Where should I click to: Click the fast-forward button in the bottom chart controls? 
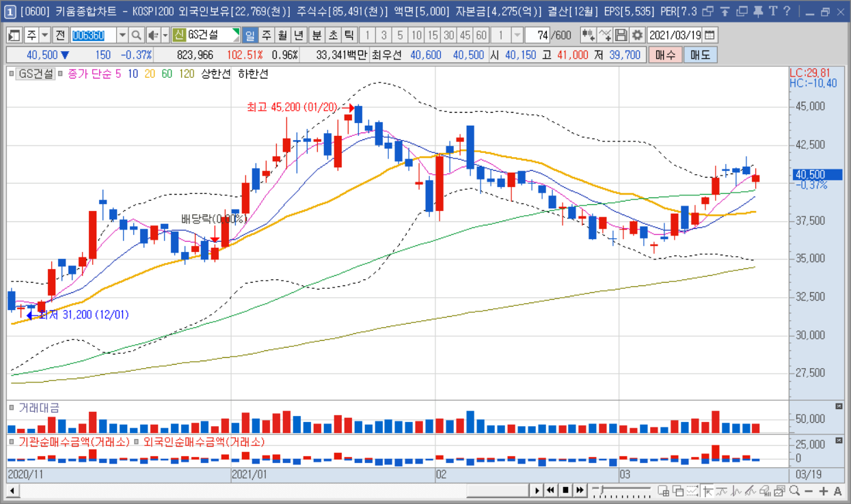click(x=580, y=490)
